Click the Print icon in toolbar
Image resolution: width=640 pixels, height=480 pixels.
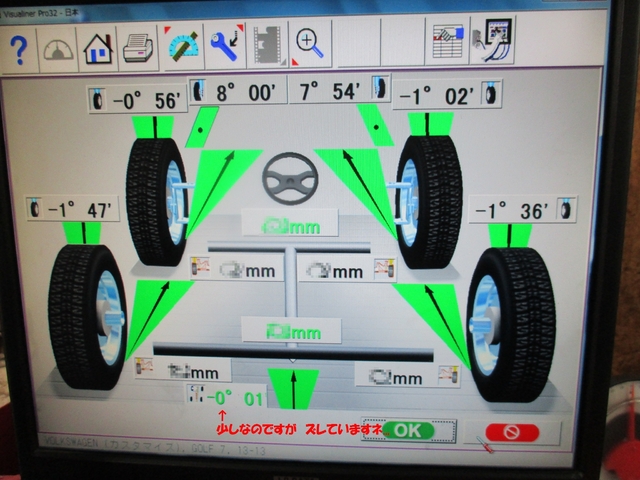[x=137, y=46]
